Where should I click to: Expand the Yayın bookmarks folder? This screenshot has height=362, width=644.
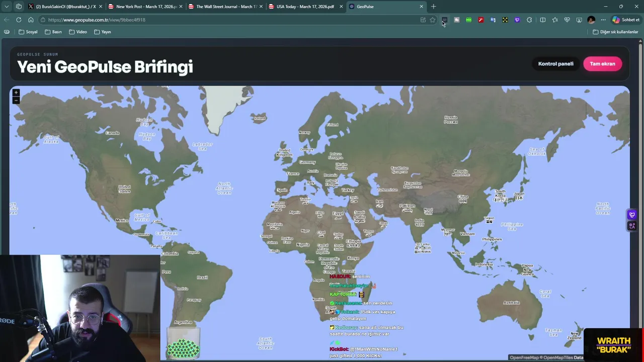103,32
